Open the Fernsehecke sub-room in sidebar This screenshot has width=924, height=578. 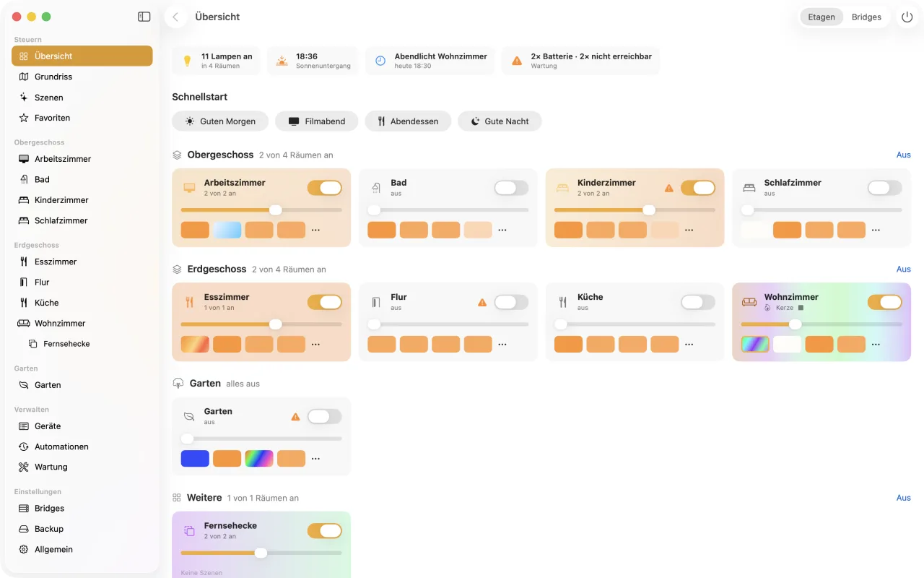pyautogui.click(x=82, y=344)
